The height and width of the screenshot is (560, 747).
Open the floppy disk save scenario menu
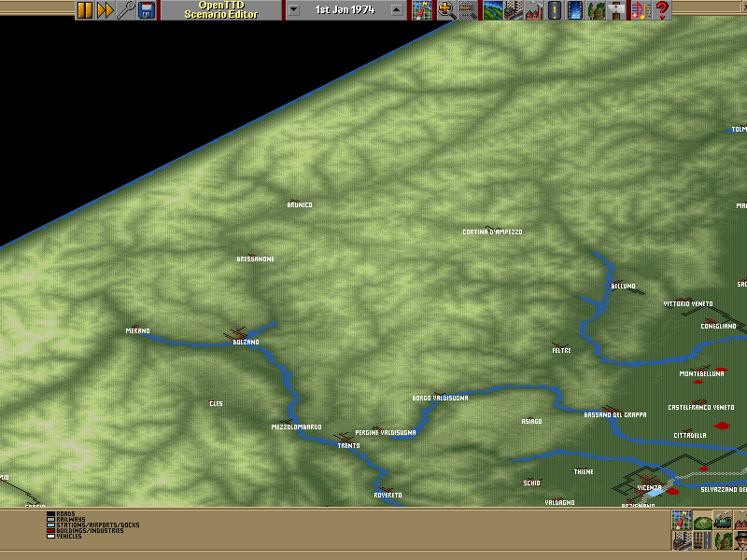click(x=147, y=10)
